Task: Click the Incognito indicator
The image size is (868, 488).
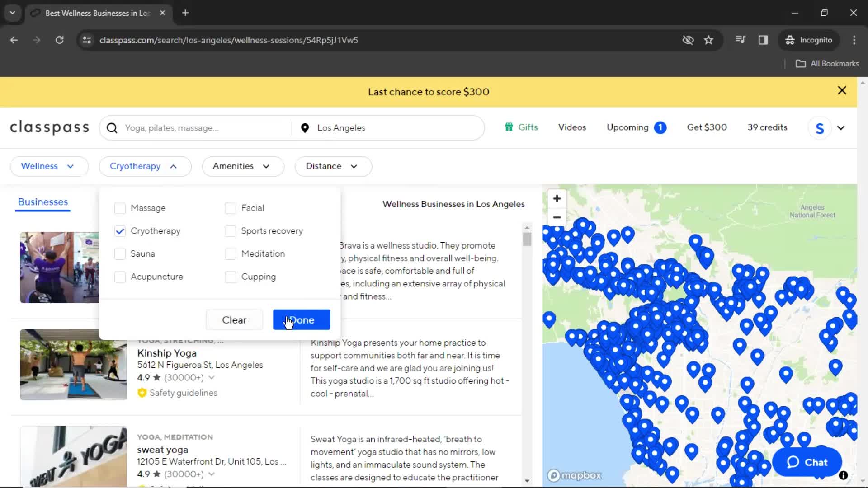Action: coord(809,40)
